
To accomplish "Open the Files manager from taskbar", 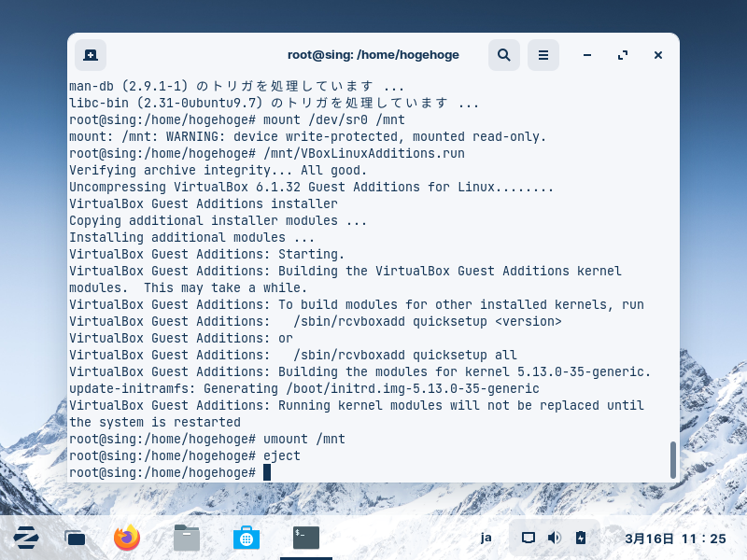I will [x=186, y=539].
